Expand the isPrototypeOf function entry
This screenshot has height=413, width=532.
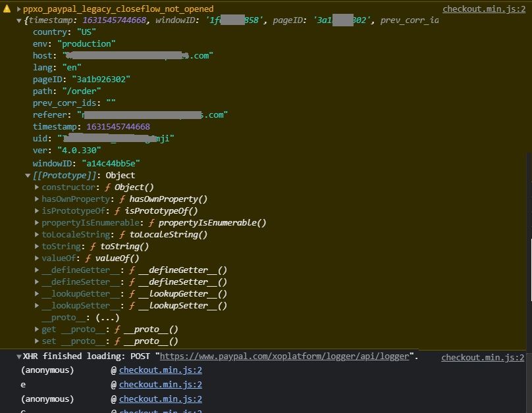coord(37,210)
